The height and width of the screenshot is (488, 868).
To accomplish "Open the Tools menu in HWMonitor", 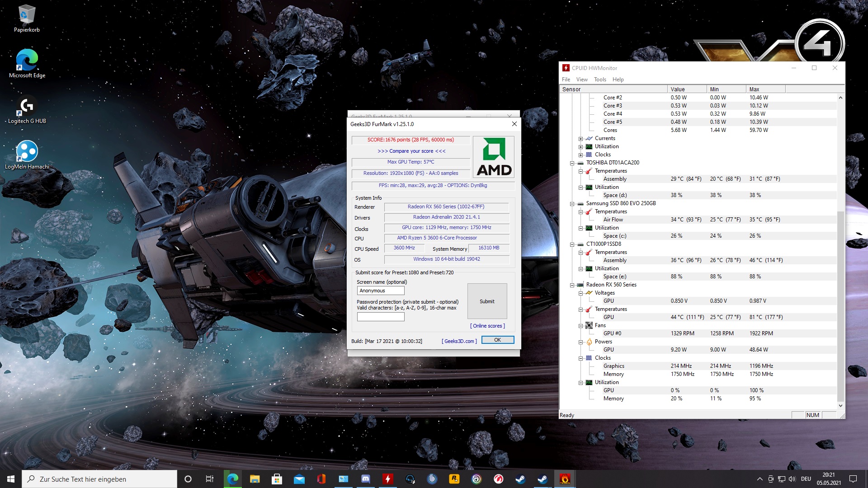I will (x=600, y=80).
